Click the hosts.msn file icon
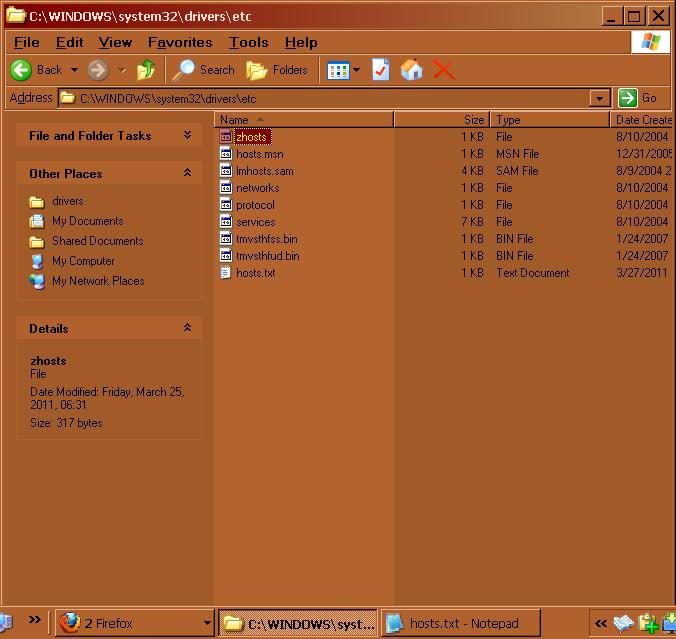The height and width of the screenshot is (639, 676). pyautogui.click(x=226, y=153)
